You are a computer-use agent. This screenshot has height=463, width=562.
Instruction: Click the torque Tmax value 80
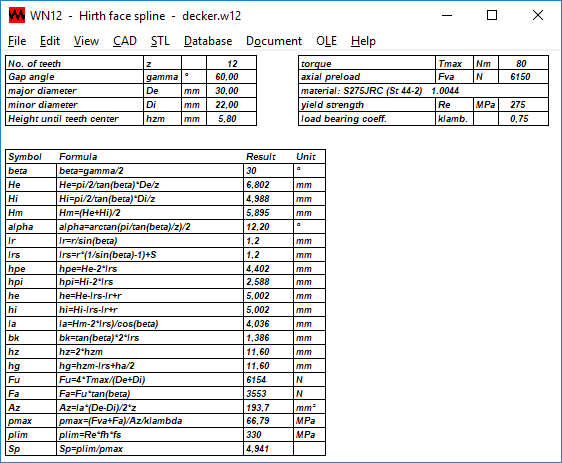click(x=523, y=63)
